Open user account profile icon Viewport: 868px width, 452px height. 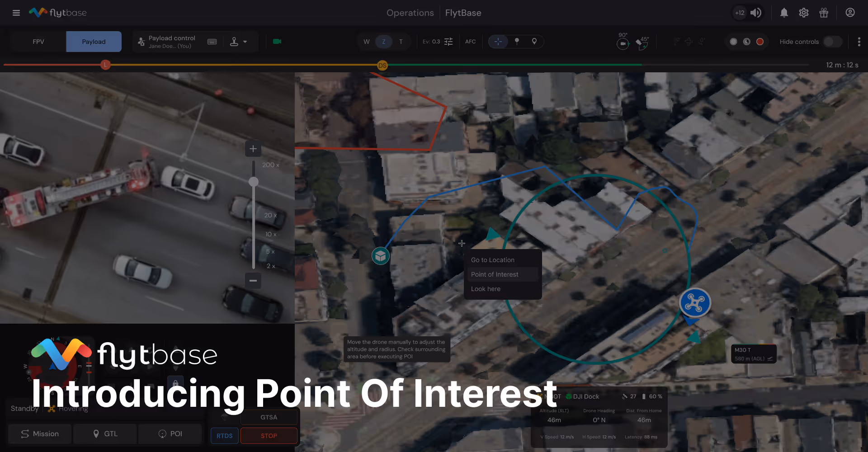850,13
